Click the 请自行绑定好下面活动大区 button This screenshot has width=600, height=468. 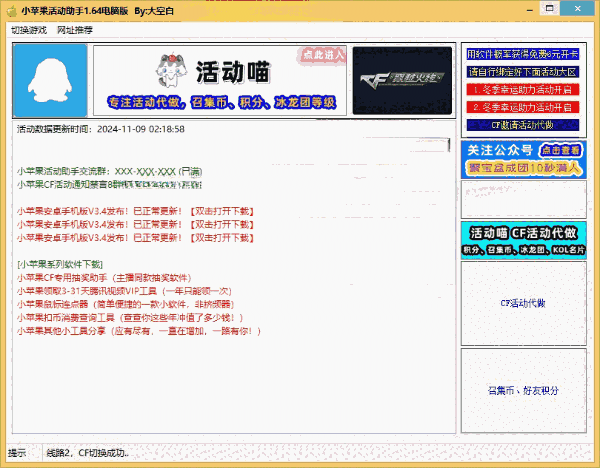click(x=523, y=72)
